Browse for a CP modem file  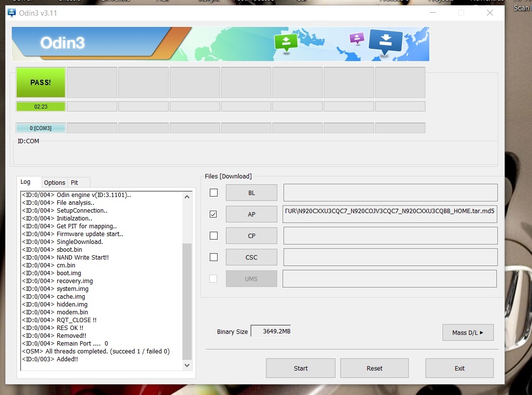(x=251, y=236)
